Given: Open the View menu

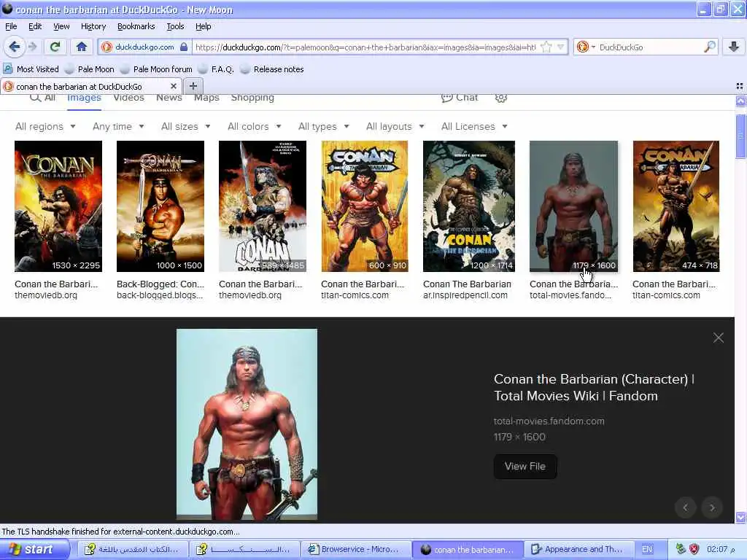Looking at the screenshot, I should [61, 26].
